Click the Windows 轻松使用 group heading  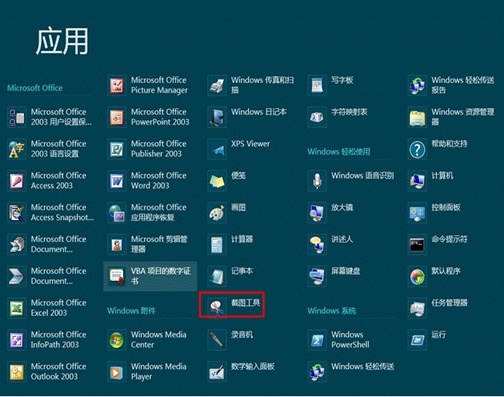coord(339,152)
